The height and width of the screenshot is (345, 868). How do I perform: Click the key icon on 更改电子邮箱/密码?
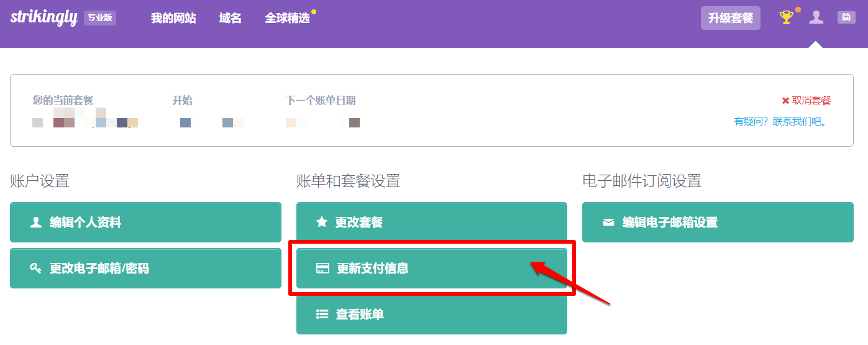coord(36,269)
